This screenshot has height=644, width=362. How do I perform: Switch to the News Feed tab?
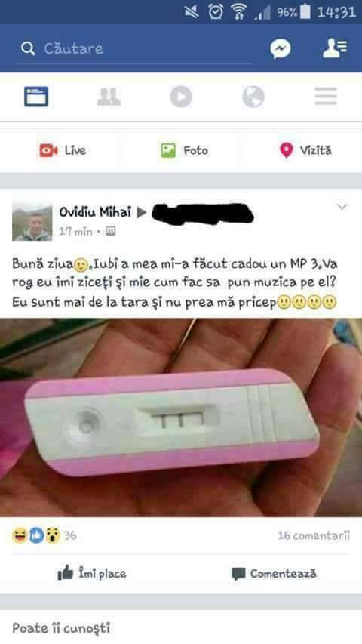coord(36,97)
